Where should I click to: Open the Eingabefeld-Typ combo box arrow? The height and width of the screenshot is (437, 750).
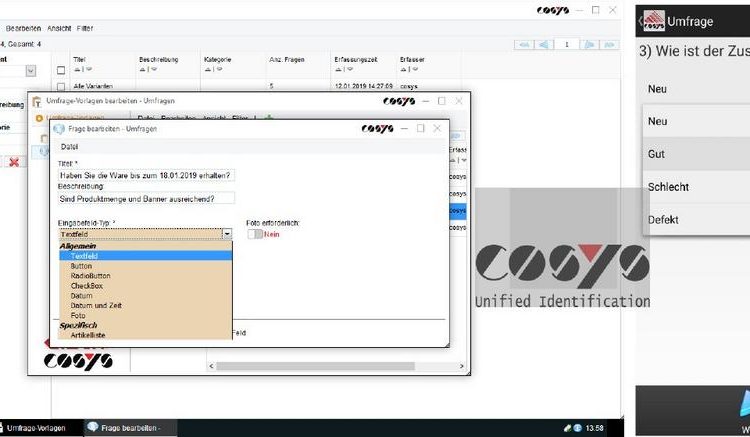[227, 234]
